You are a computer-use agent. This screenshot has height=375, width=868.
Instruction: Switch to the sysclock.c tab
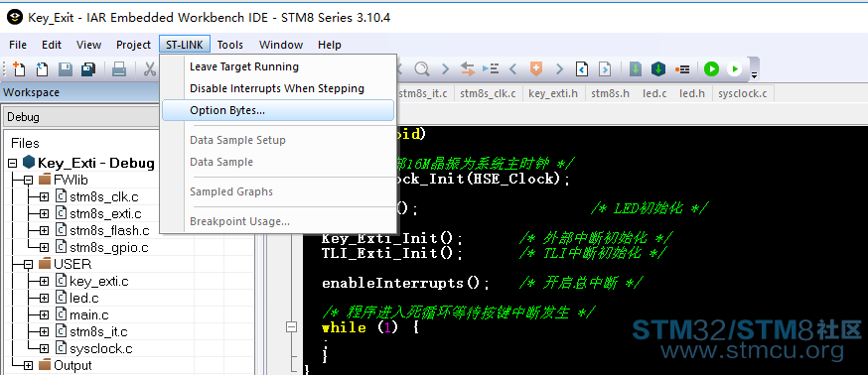point(742,93)
